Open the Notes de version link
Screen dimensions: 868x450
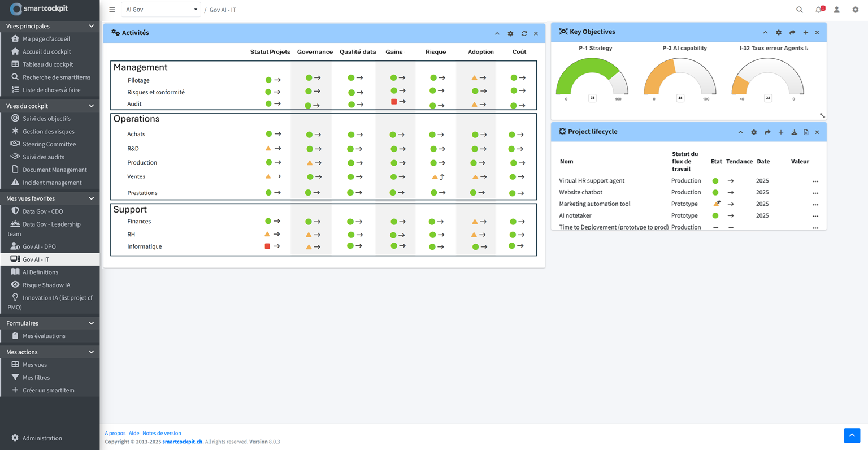point(162,433)
